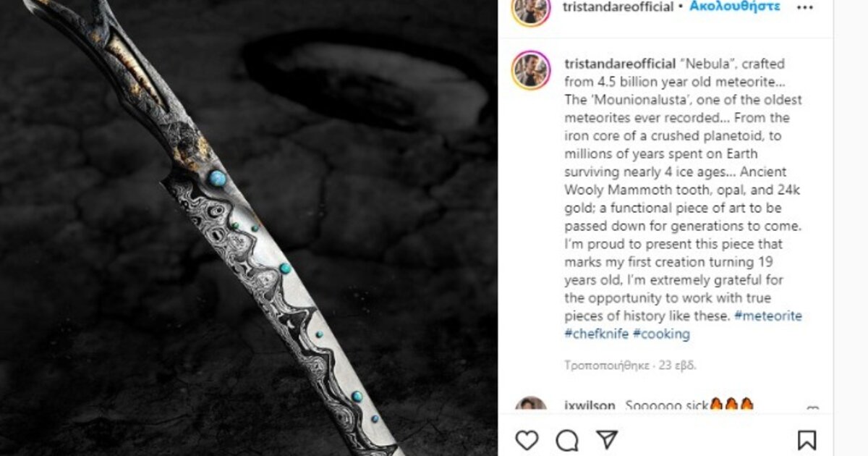Image resolution: width=868 pixels, height=456 pixels.
Task: Click the Τροποποιήθηκε edited label
Action: tap(606, 366)
